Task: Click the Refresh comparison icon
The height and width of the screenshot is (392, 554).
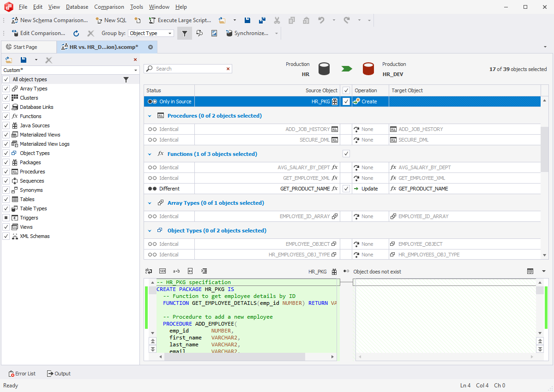Action: (x=76, y=33)
